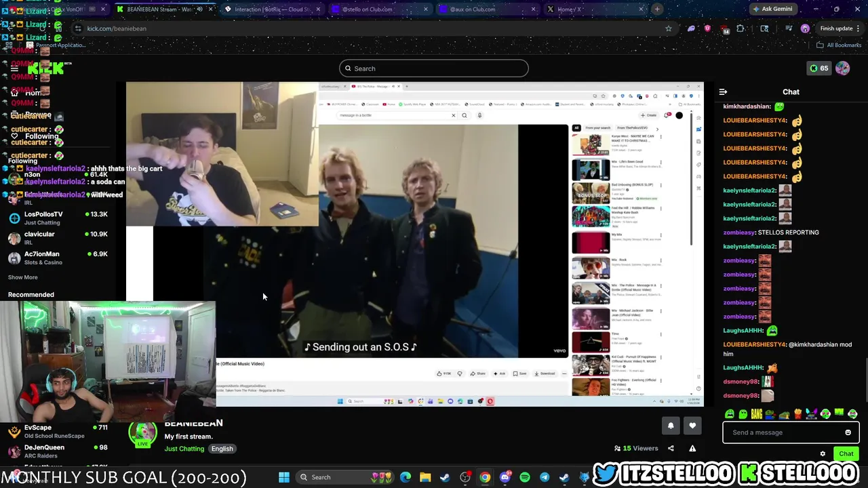Open the Chrome extensions puzzle icon
This screenshot has width=868, height=488.
pyautogui.click(x=741, y=28)
